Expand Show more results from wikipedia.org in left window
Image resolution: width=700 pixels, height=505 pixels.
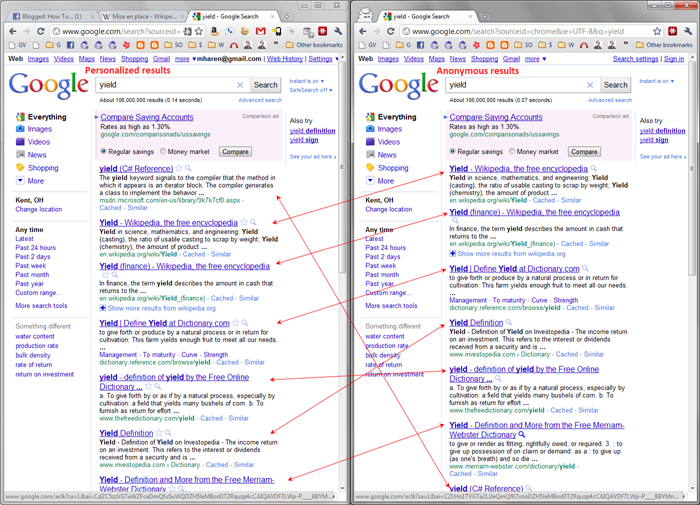pyautogui.click(x=158, y=308)
